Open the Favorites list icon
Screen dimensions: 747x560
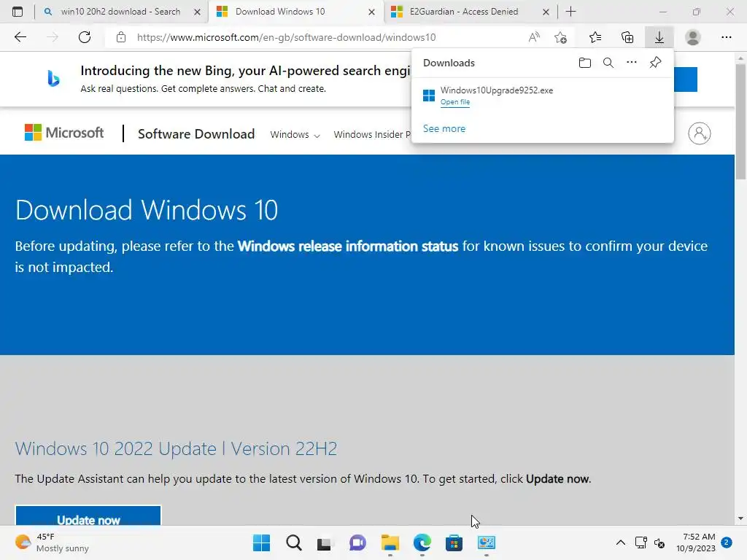(x=595, y=37)
